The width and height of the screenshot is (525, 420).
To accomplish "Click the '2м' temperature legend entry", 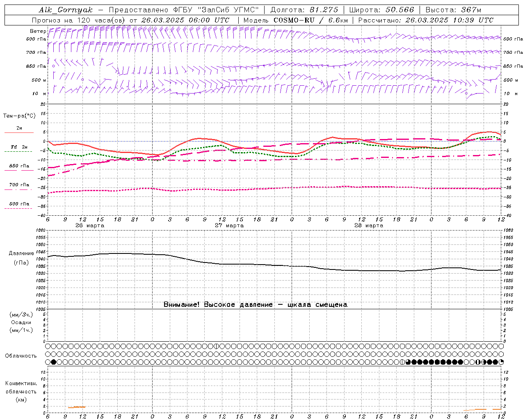I will [x=19, y=128].
